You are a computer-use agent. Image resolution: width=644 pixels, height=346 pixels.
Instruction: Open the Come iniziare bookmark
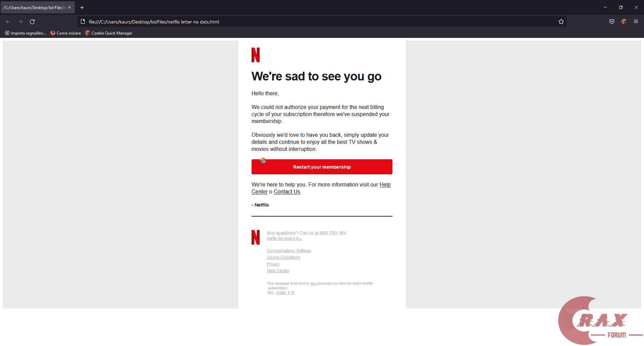tap(66, 33)
